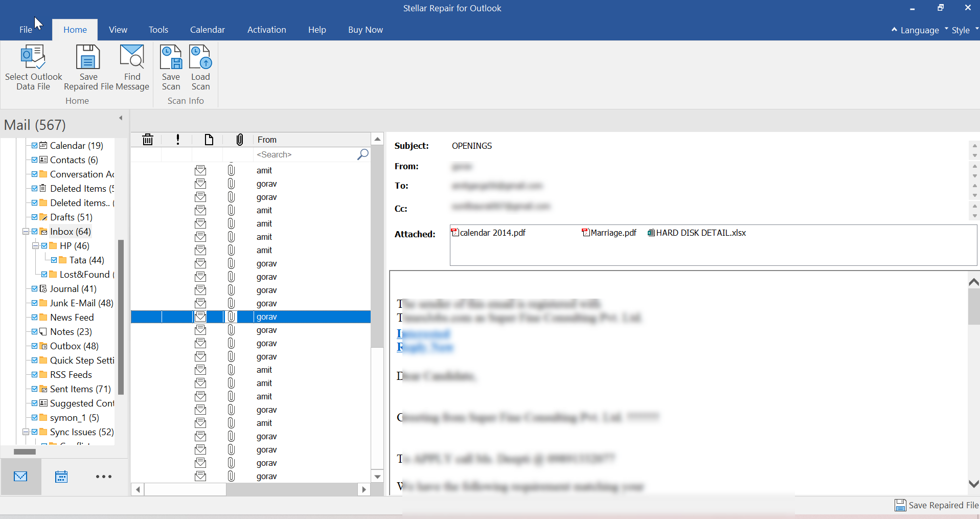Click Save Repaired File button at bottom right
Viewport: 980px width, 519px height.
coord(937,505)
